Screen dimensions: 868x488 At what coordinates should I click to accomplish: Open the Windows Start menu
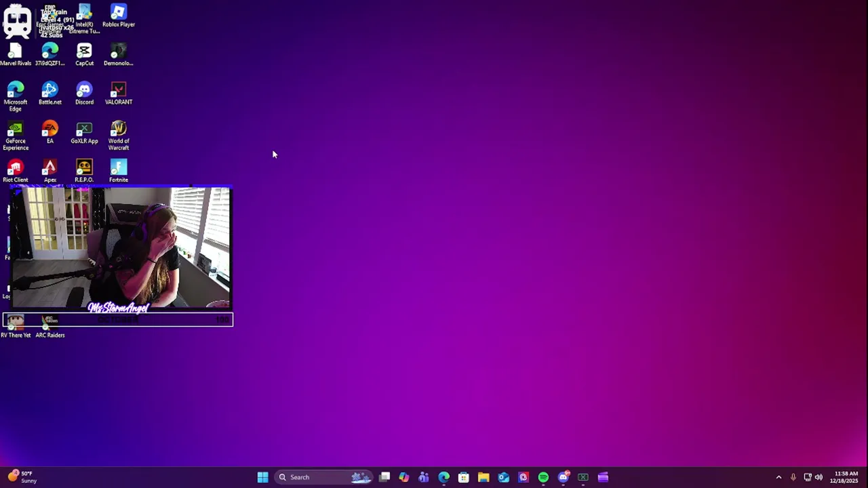click(262, 477)
